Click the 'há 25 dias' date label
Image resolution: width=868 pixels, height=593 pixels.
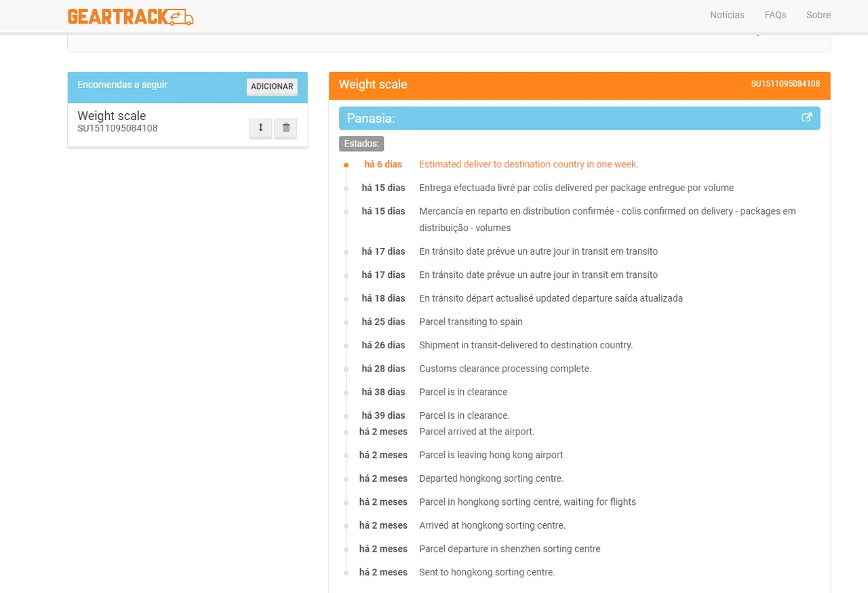(383, 322)
